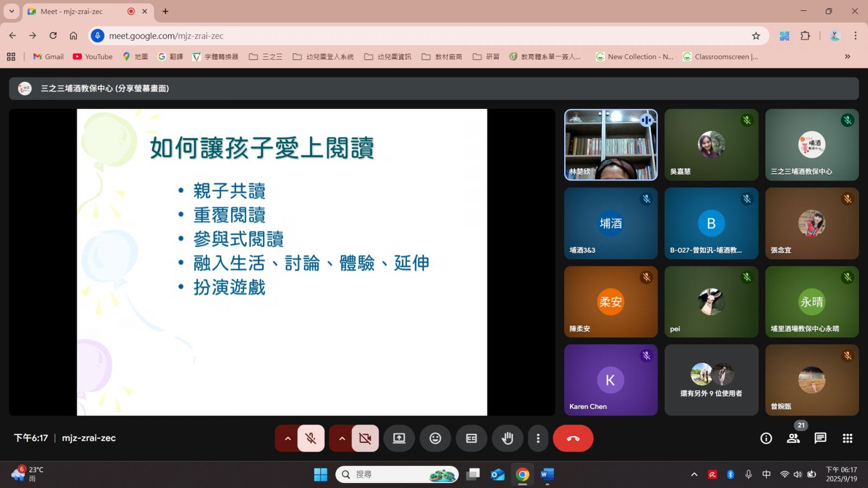
Task: Open the activities grid icon
Action: pos(847,438)
